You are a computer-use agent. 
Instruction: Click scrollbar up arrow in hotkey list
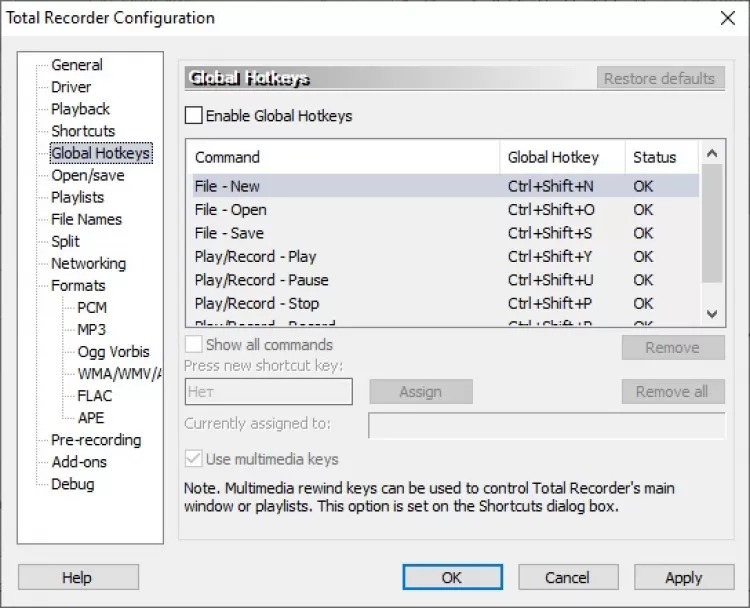tap(712, 153)
